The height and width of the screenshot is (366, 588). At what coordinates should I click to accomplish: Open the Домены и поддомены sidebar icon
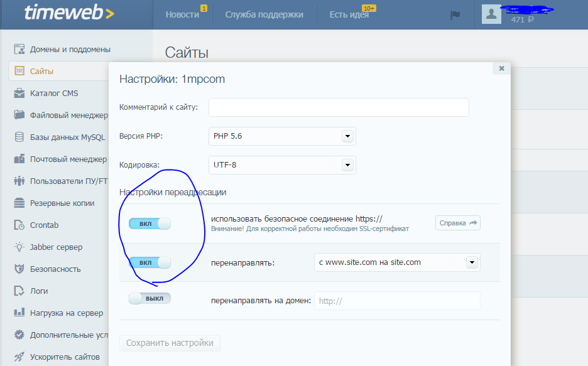[x=19, y=49]
